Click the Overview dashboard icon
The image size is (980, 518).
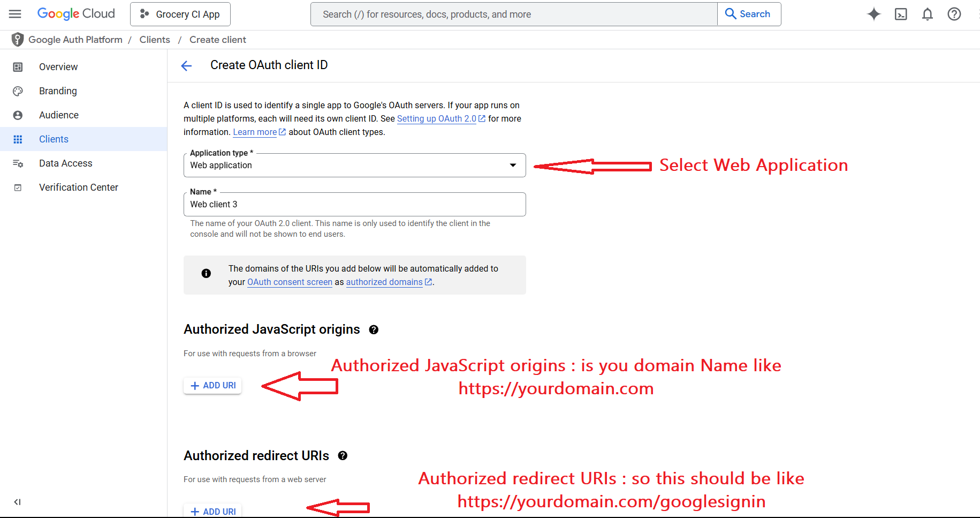[18, 67]
